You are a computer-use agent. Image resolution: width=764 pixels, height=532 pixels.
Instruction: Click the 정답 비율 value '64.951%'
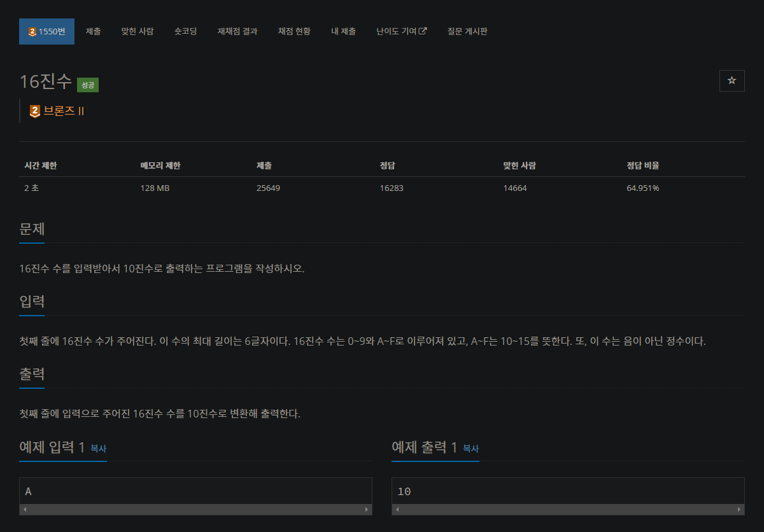pos(643,188)
